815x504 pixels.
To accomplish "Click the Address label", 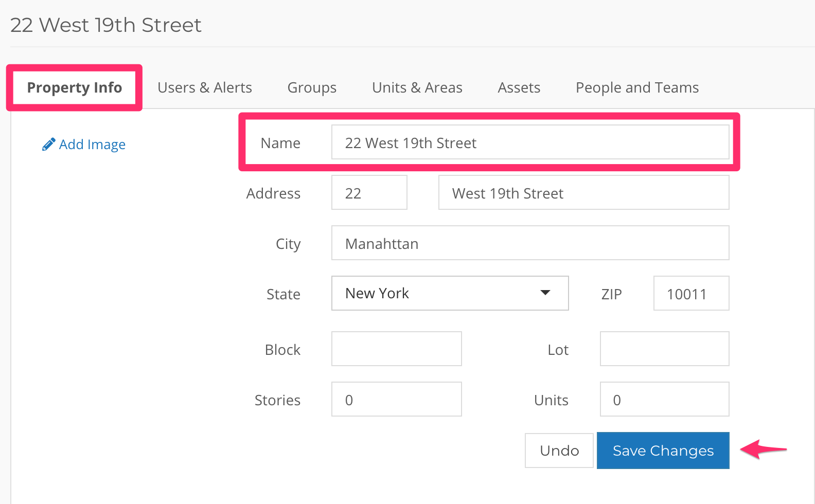I will pos(273,193).
